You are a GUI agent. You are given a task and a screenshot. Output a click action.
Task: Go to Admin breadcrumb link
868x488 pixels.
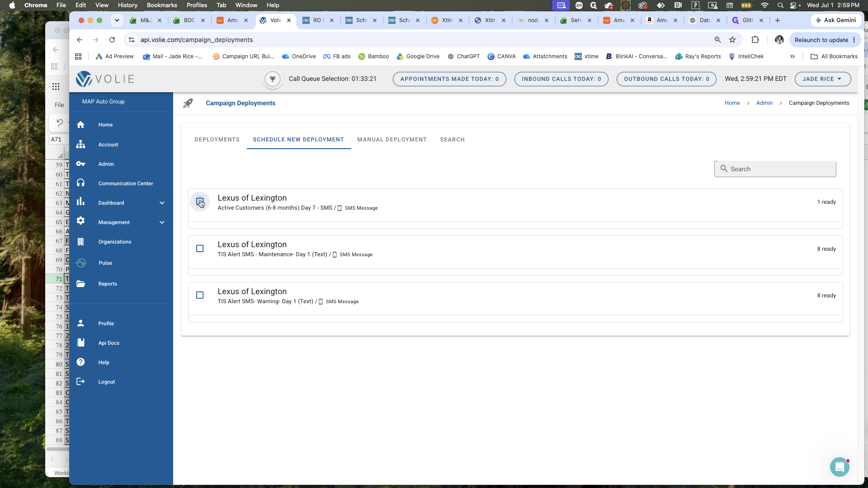coord(764,103)
